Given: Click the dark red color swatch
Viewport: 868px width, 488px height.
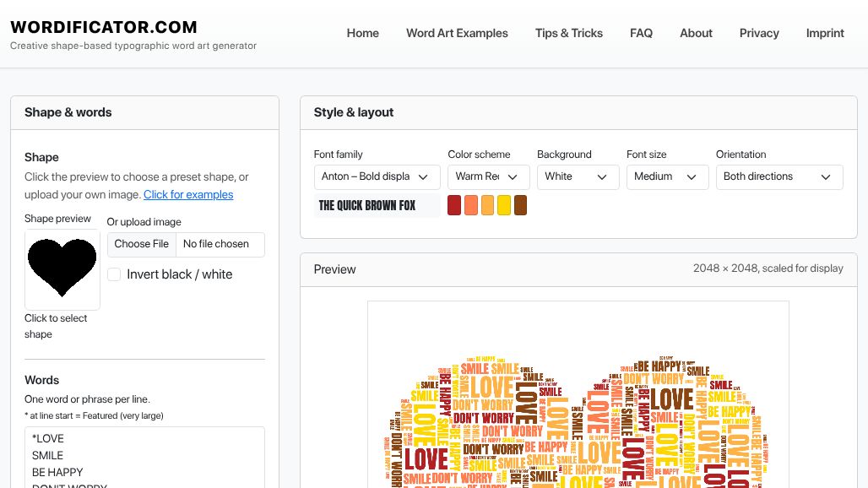Looking at the screenshot, I should point(454,205).
